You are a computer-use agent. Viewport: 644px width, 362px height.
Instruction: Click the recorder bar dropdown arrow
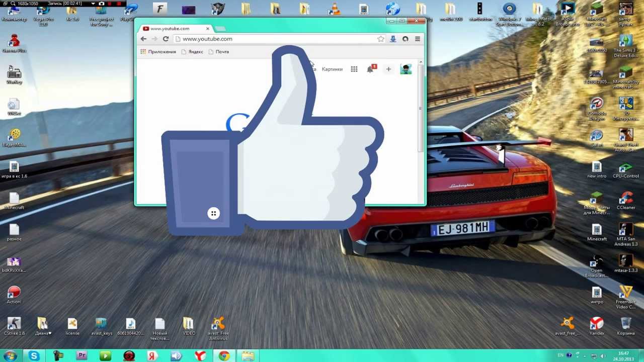(93, 4)
